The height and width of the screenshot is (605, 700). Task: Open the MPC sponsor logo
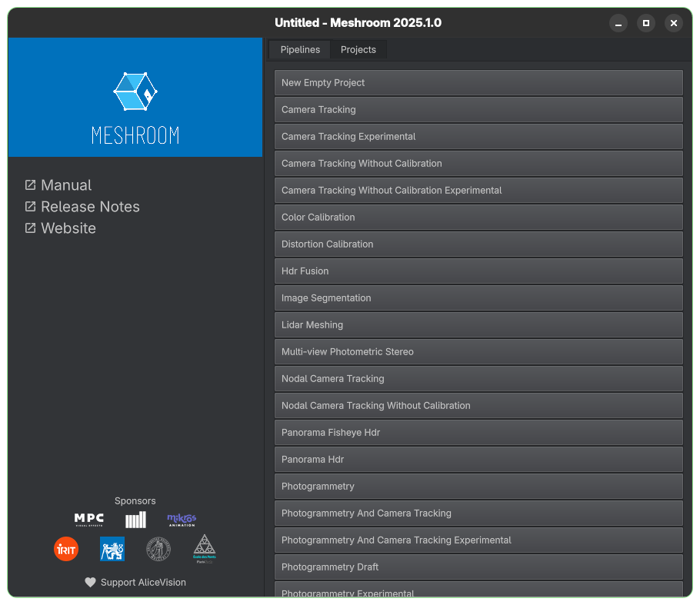click(x=88, y=520)
